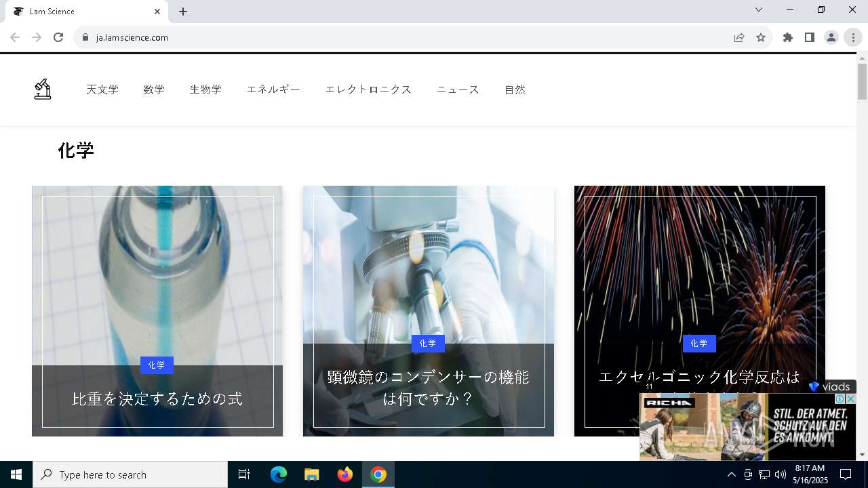Screen dimensions: 868x488
Task: Launch Microsoft Edge from taskbar
Action: tap(279, 474)
